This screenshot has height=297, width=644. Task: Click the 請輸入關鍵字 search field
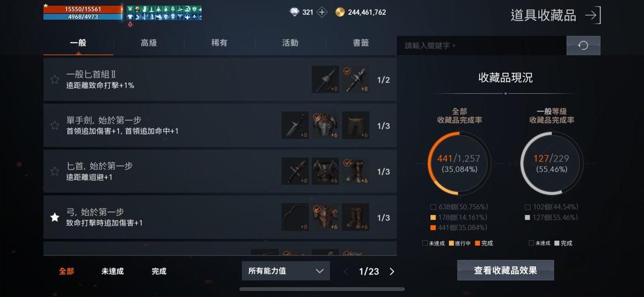tap(482, 45)
